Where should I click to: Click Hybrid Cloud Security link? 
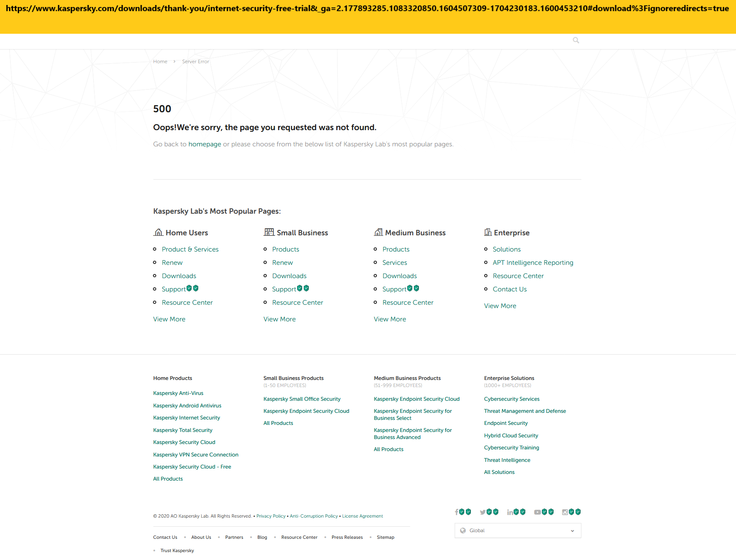[511, 435]
